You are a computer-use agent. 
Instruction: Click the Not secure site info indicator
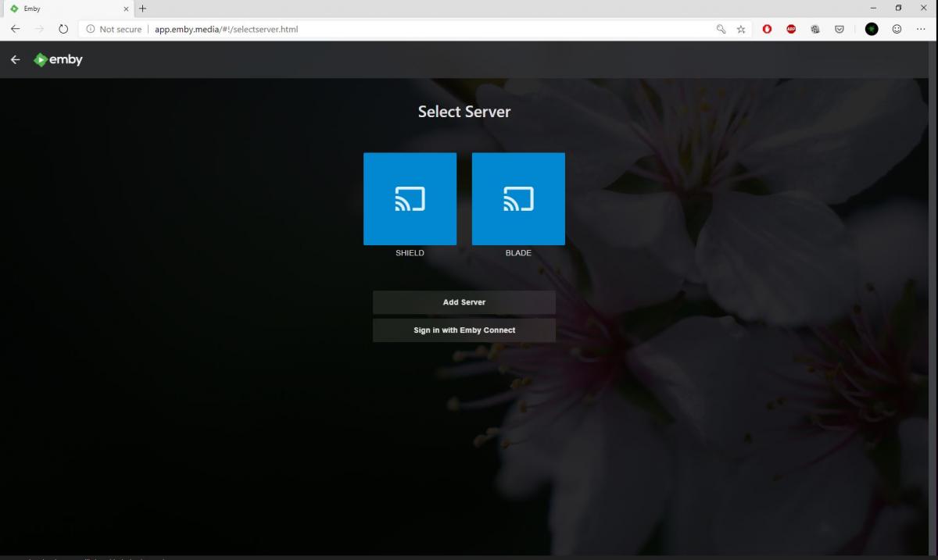(x=114, y=29)
